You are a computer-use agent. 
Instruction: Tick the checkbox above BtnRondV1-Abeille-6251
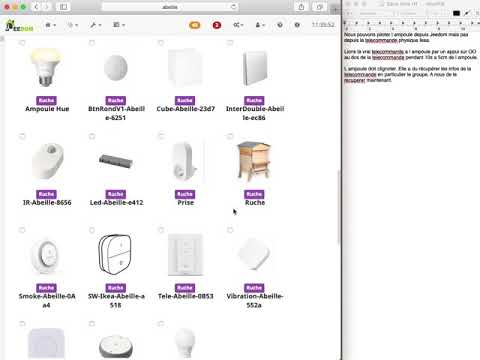pyautogui.click(x=92, y=43)
